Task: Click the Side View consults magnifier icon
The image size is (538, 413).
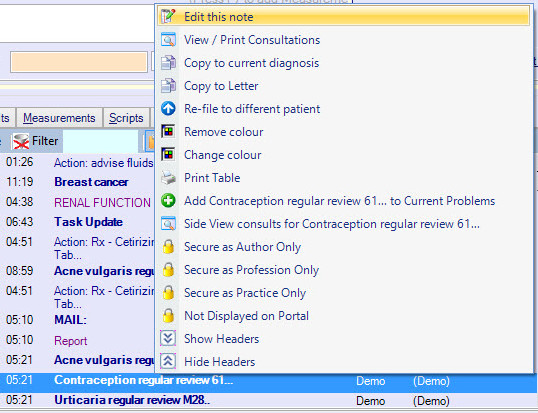Action: click(168, 224)
